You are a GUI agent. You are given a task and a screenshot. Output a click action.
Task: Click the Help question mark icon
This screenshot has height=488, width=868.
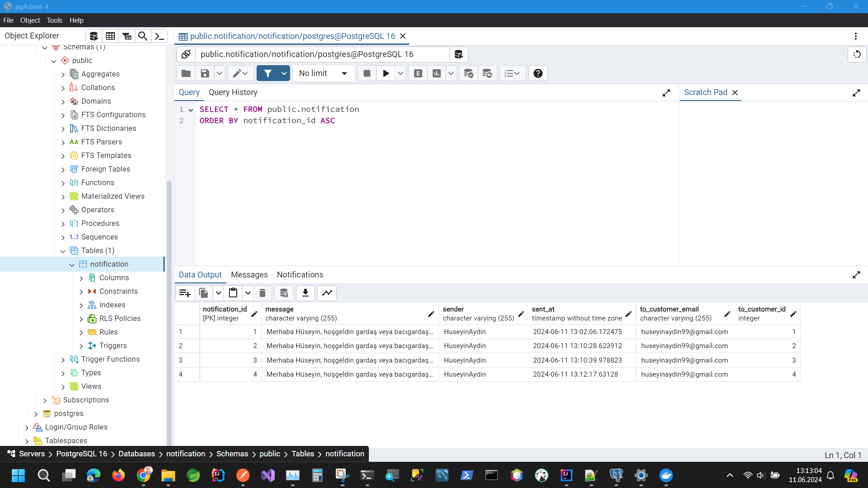(x=538, y=73)
